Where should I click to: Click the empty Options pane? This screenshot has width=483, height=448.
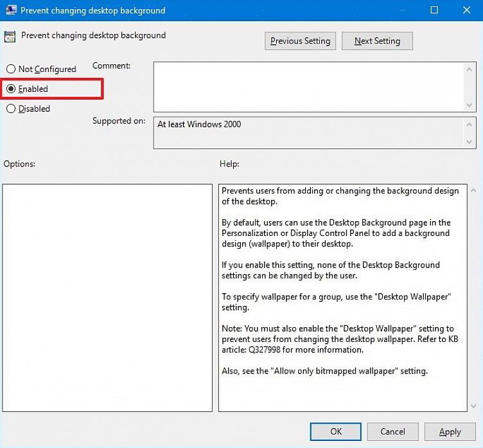point(107,298)
